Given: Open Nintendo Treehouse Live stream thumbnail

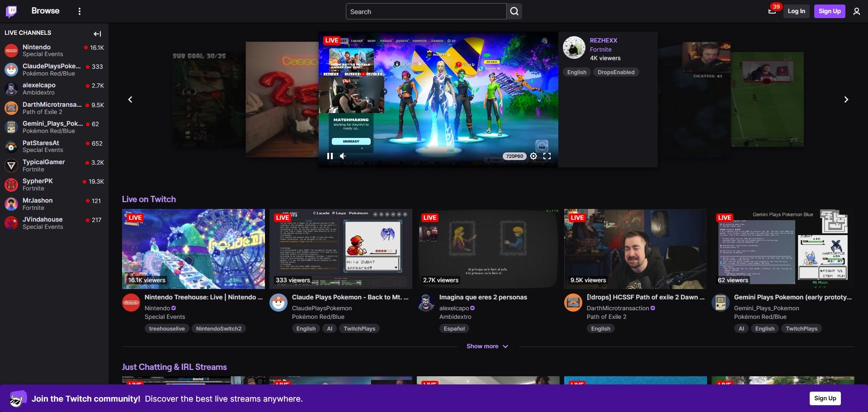Looking at the screenshot, I should [193, 249].
